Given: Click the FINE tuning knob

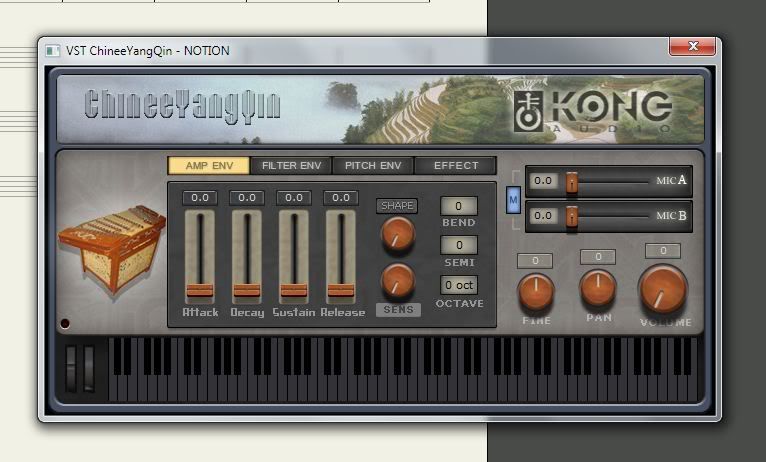Looking at the screenshot, I should tap(536, 292).
